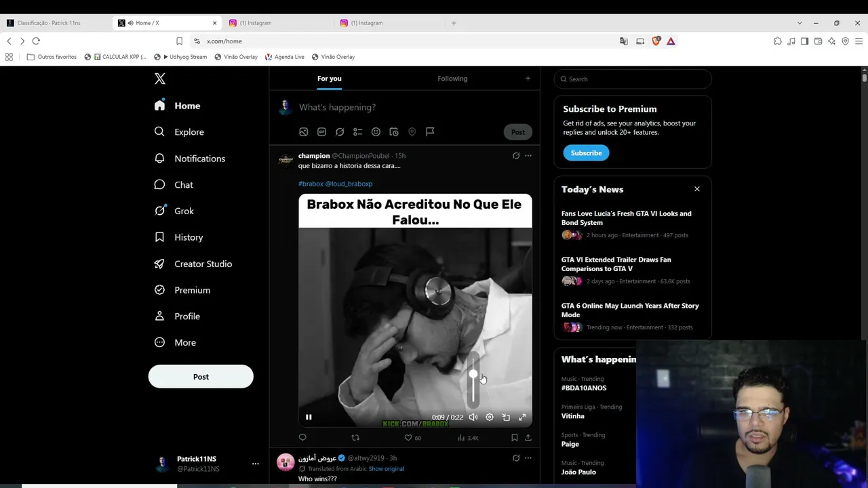Open Notifications from the sidebar

click(x=189, y=159)
